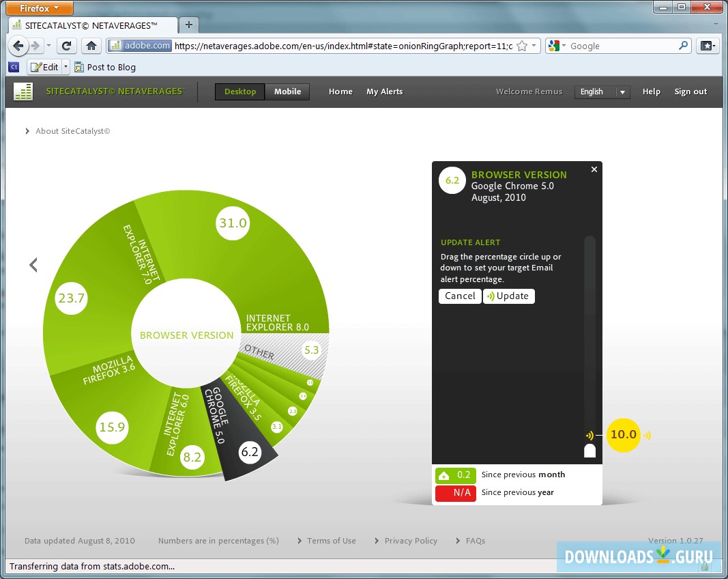Image resolution: width=728 pixels, height=579 pixels.
Task: Open the Google search magnifier icon
Action: tap(683, 46)
